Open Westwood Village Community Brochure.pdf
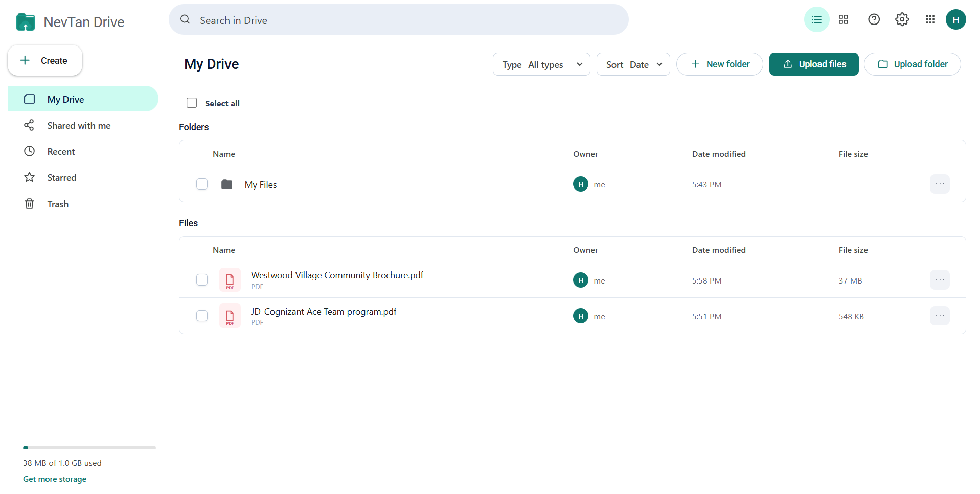Image resolution: width=980 pixels, height=494 pixels. pos(337,275)
